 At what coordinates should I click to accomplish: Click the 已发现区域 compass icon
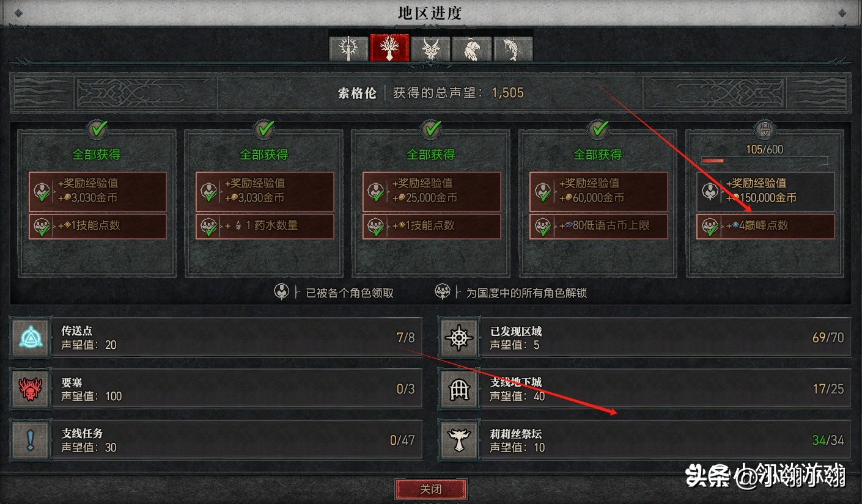(x=459, y=338)
